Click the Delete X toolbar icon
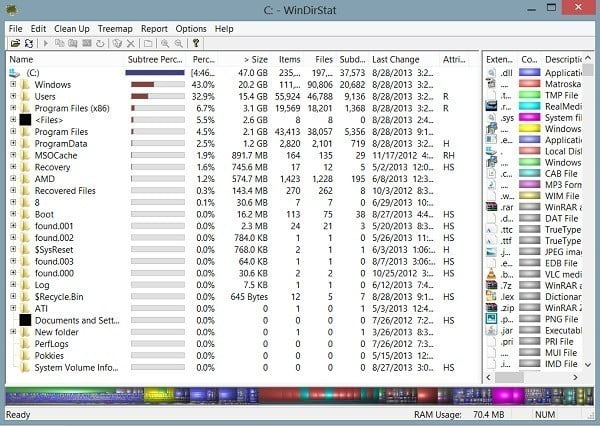 click(131, 44)
